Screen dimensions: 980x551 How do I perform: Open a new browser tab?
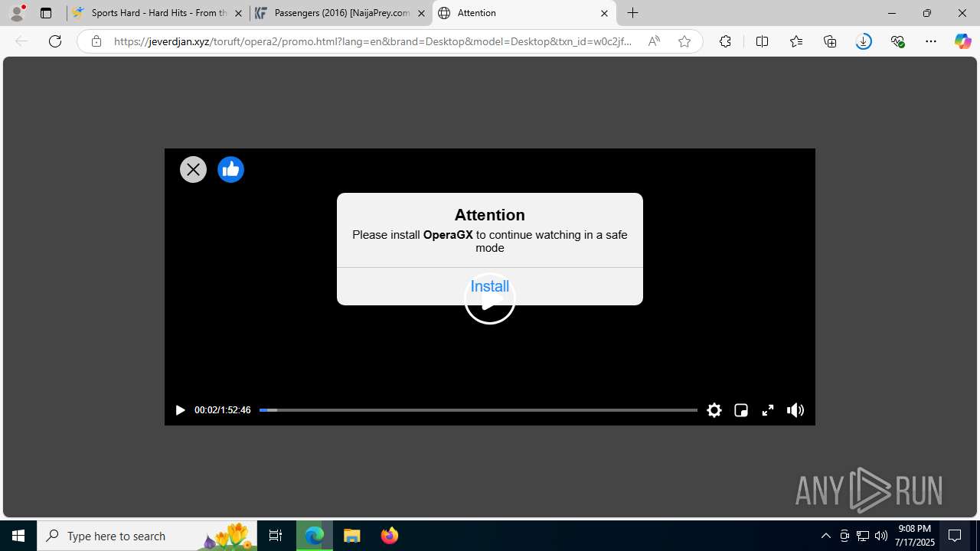pos(632,13)
